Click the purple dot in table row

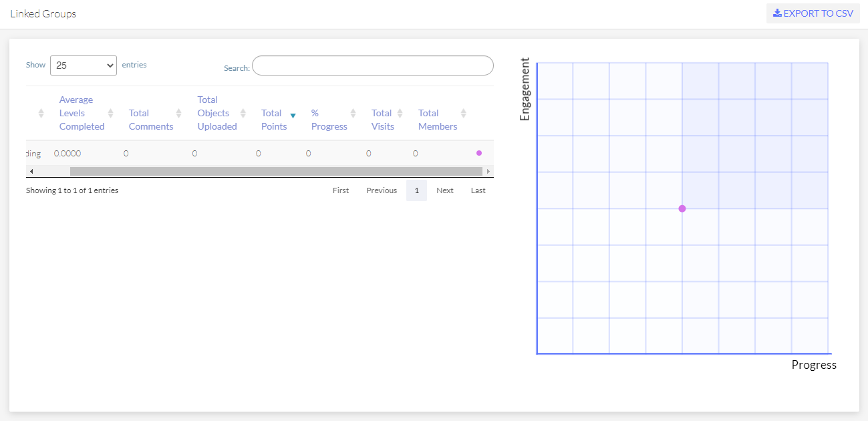pyautogui.click(x=478, y=153)
